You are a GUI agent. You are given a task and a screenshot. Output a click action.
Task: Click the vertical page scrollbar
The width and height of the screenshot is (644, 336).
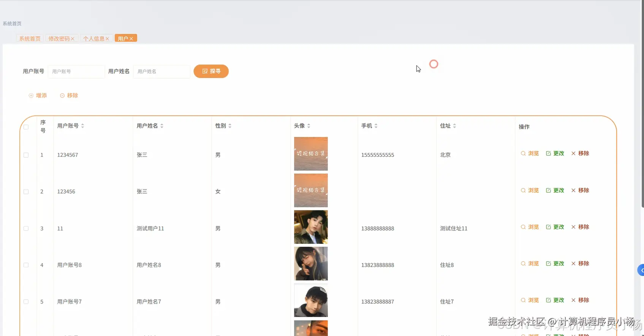642,104
